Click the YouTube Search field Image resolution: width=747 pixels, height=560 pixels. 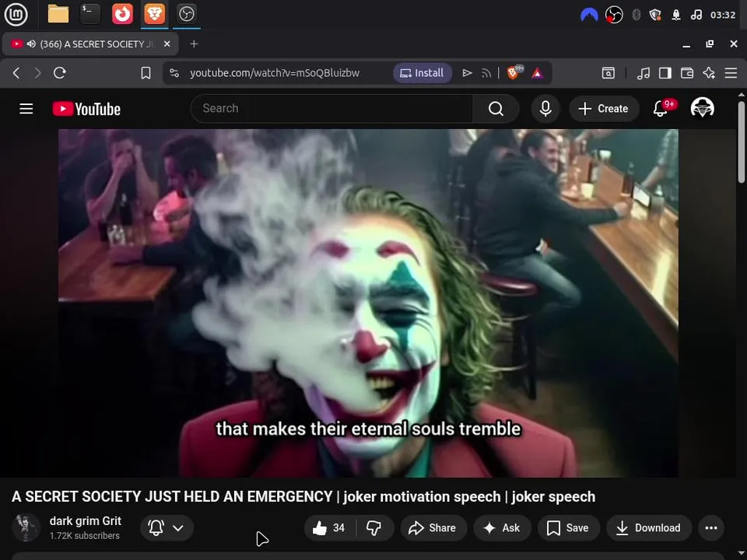tap(332, 109)
